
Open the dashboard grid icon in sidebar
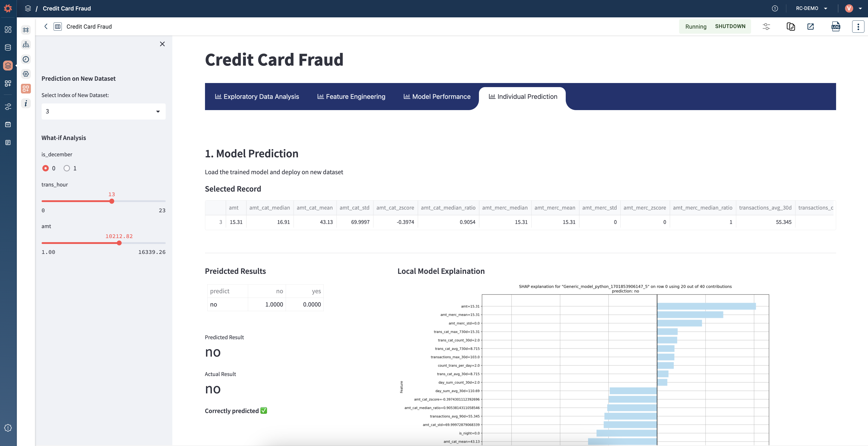[x=8, y=30]
